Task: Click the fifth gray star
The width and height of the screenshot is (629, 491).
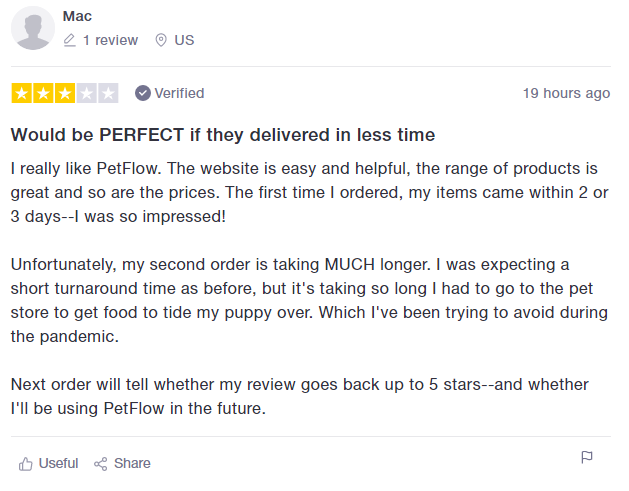Action: pos(108,93)
